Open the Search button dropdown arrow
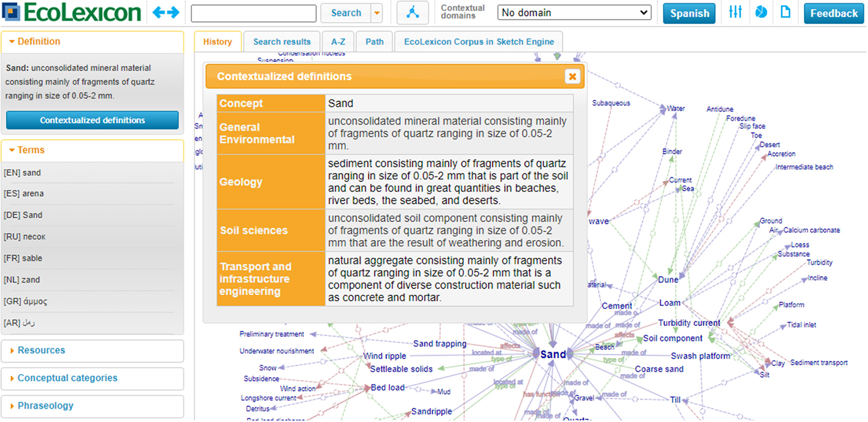This screenshot has height=422, width=868. [377, 13]
